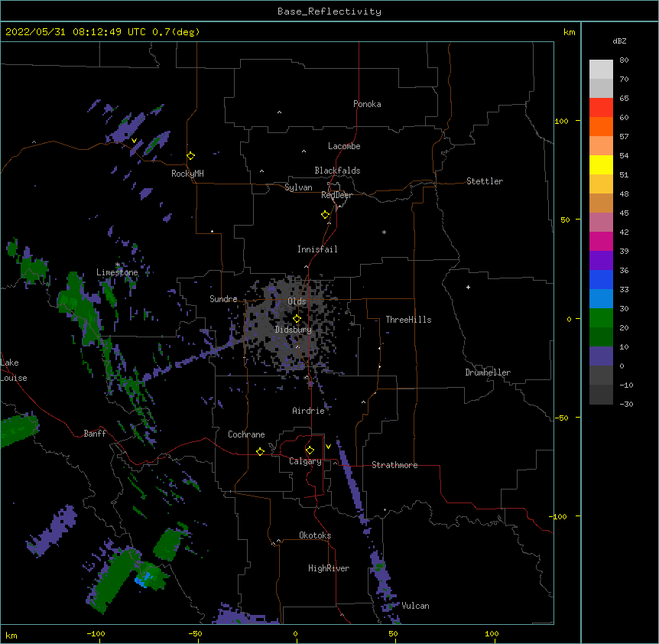Click the Cochrane town label
Image resolution: width=659 pixels, height=644 pixels.
pyautogui.click(x=246, y=434)
